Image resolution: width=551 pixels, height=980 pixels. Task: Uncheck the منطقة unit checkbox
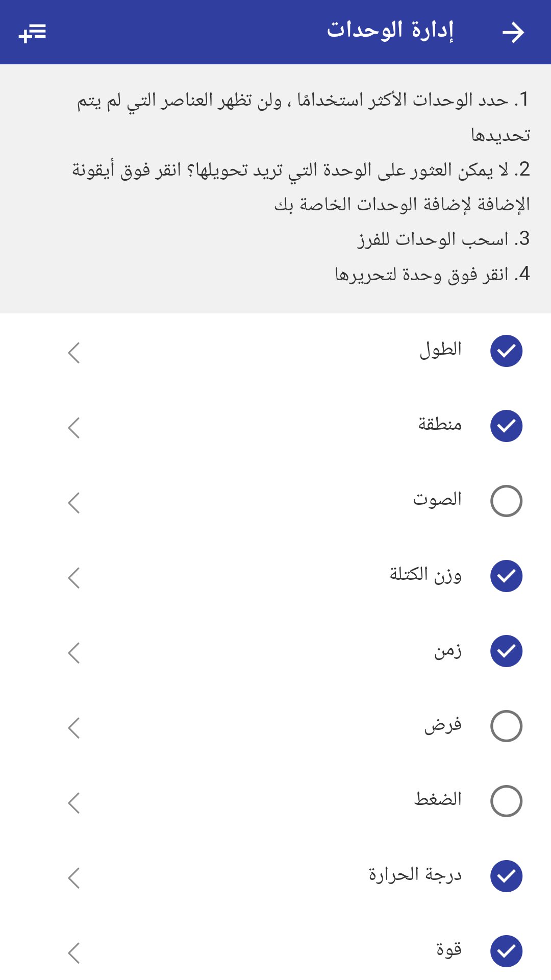tap(506, 426)
